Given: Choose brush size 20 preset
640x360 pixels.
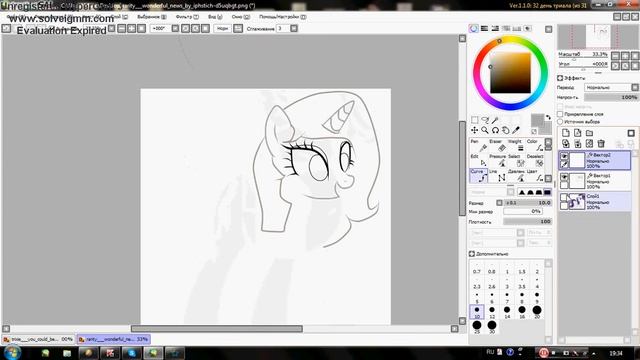Looking at the screenshot, I should point(537,312).
